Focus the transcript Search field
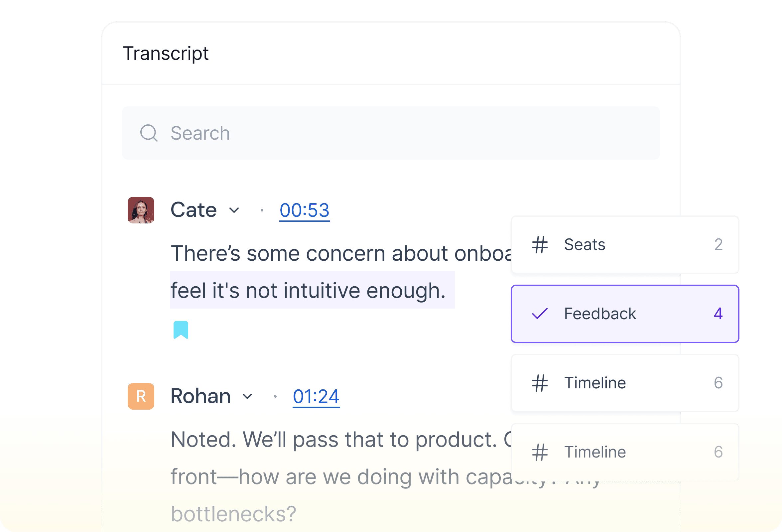The height and width of the screenshot is (532, 782). [x=390, y=133]
